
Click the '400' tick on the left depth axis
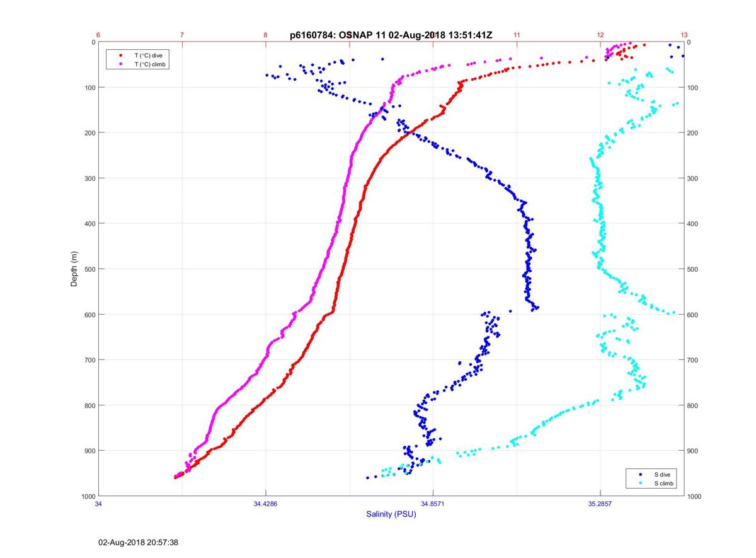tap(89, 224)
